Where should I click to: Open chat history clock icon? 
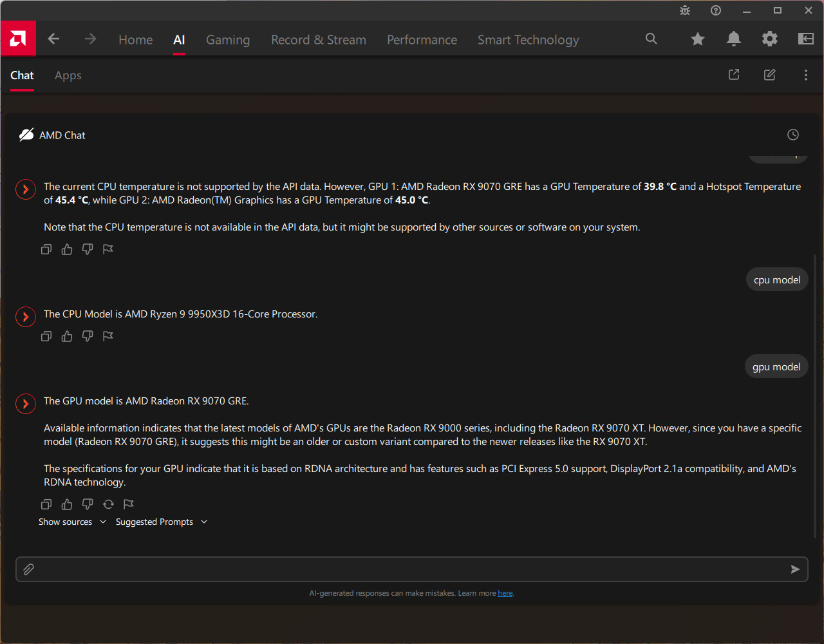click(793, 135)
